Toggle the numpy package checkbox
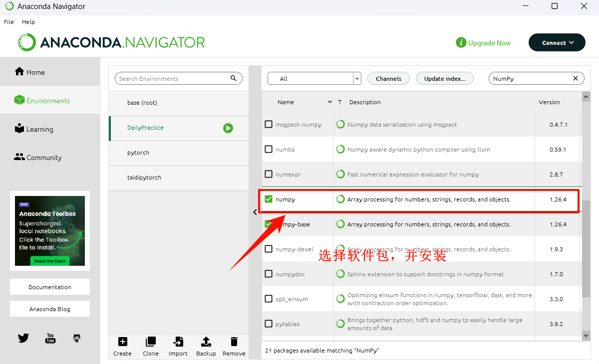Image resolution: width=599 pixels, height=364 pixels. 269,199
